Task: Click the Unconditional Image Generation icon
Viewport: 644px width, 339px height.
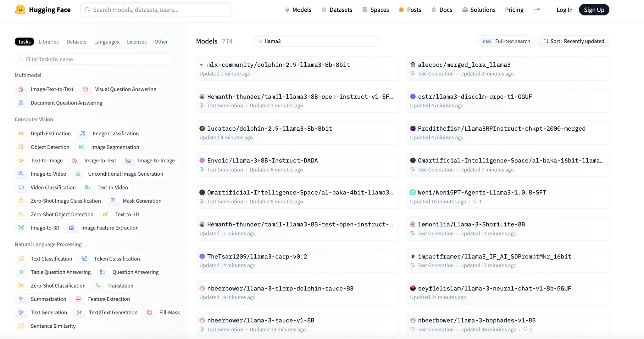Action: 78,174
